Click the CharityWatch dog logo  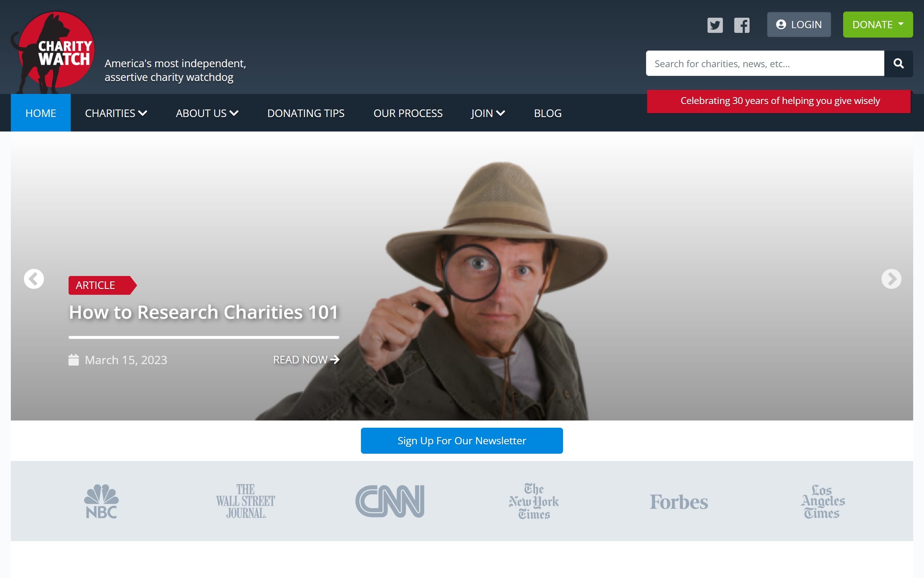pyautogui.click(x=53, y=52)
